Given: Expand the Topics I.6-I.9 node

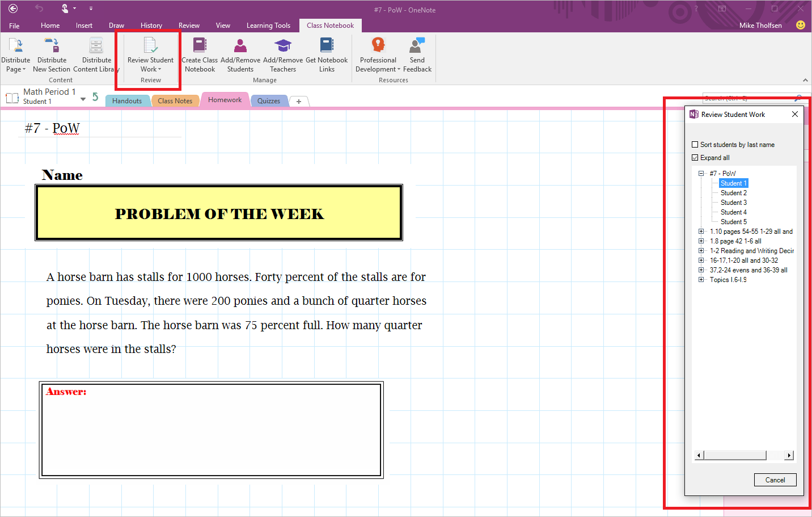Looking at the screenshot, I should 701,280.
